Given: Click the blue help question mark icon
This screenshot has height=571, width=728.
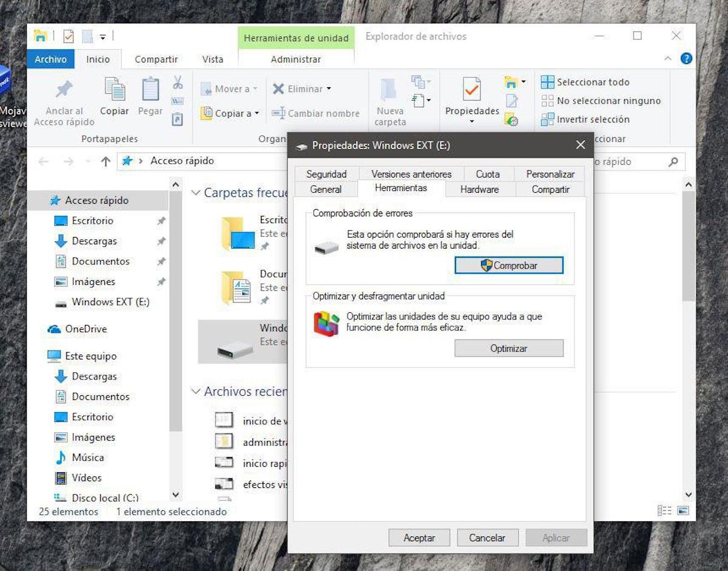Looking at the screenshot, I should pos(686,59).
